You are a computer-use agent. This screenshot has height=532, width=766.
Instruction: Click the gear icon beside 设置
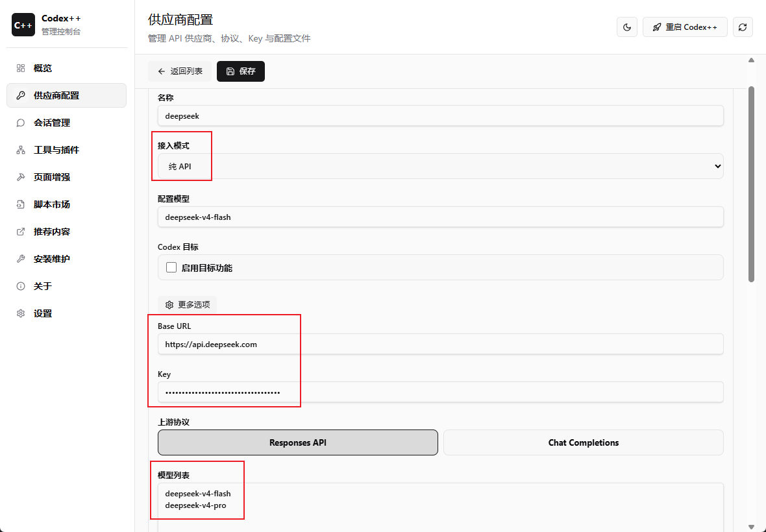(x=21, y=313)
